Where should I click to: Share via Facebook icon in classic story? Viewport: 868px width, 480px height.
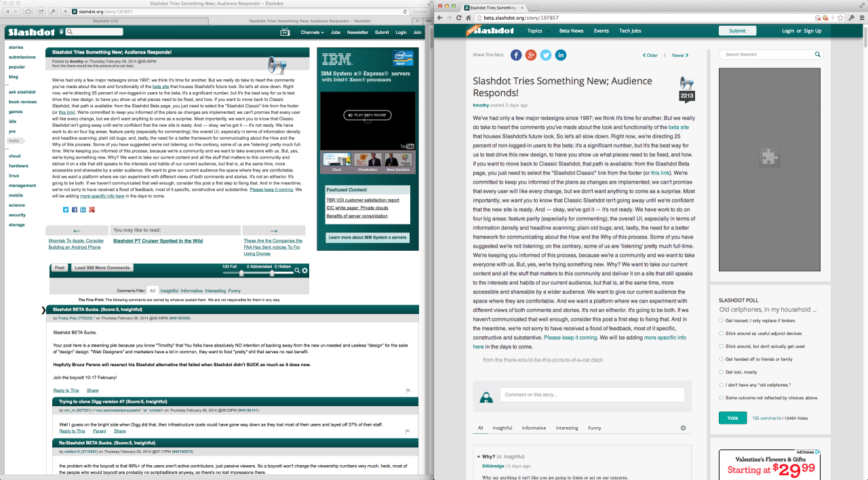click(x=75, y=209)
